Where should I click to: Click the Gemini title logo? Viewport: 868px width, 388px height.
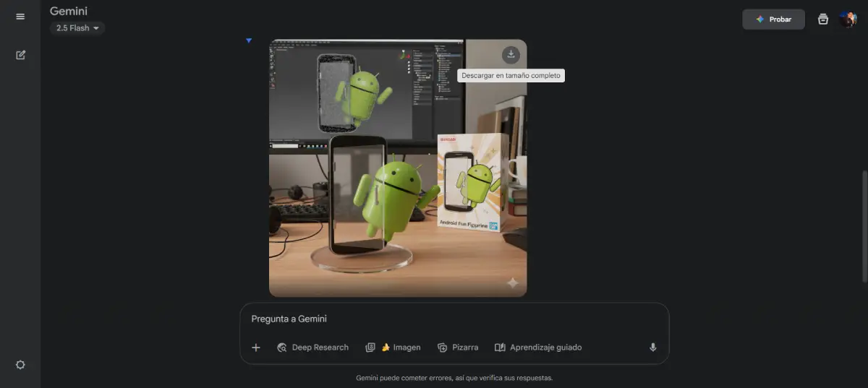(69, 11)
